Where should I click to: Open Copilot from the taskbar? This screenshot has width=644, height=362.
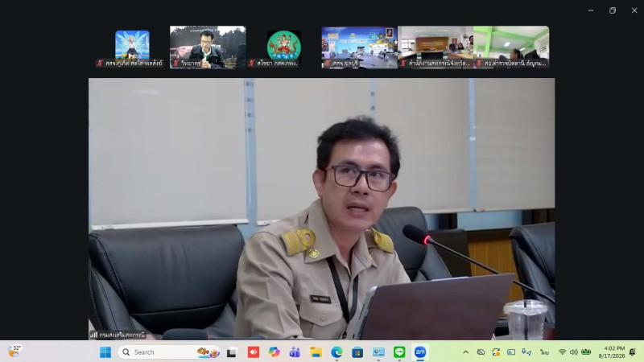point(274,352)
